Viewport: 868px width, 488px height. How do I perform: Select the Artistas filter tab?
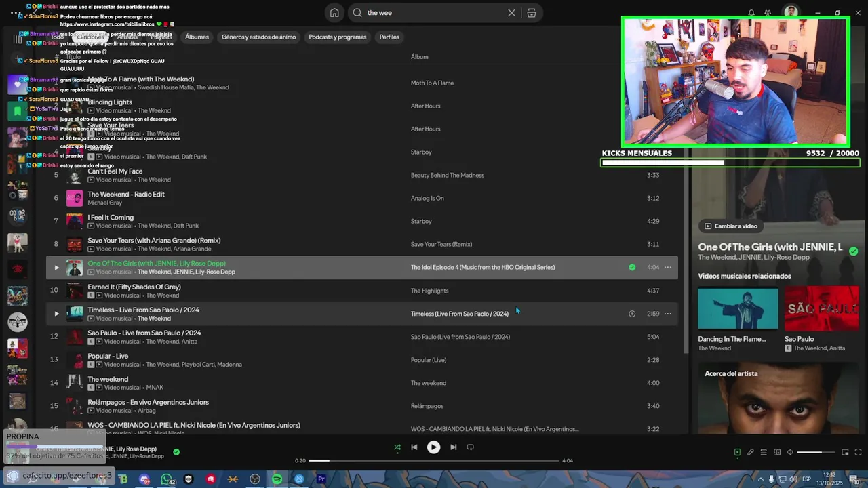pyautogui.click(x=127, y=37)
